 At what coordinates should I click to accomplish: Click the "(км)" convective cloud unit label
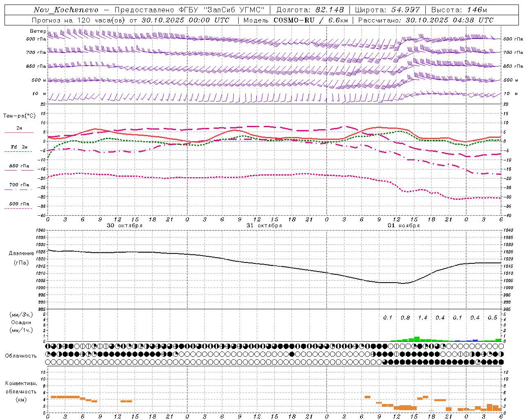(21, 399)
